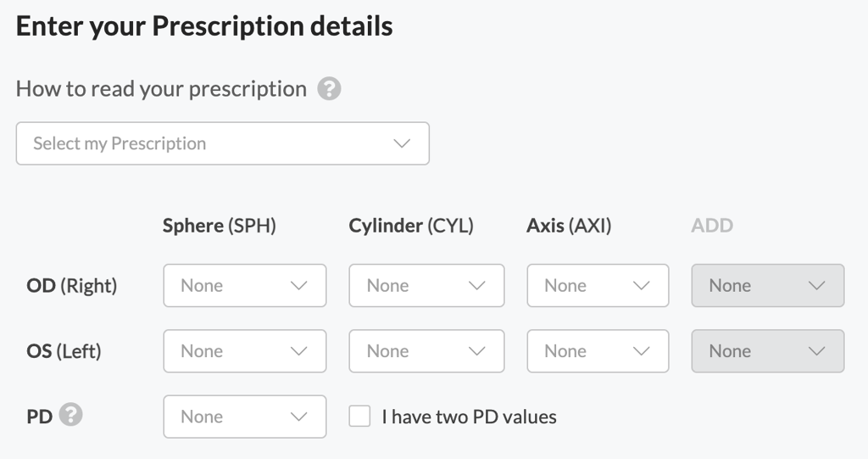Click the OS (Left) row label
This screenshot has width=868, height=459.
64,351
